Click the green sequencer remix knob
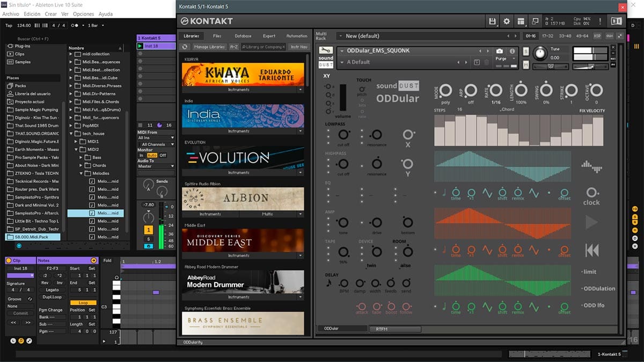The image size is (644, 362). 518,306
